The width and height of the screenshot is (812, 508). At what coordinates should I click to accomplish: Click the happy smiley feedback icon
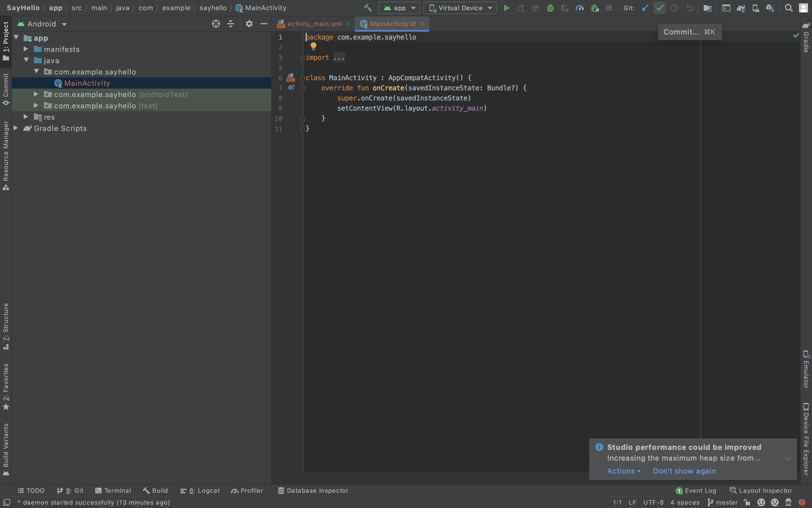click(761, 502)
